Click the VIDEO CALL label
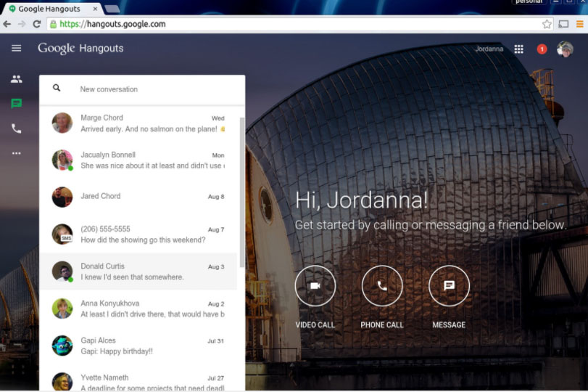The height and width of the screenshot is (392, 588). (315, 324)
